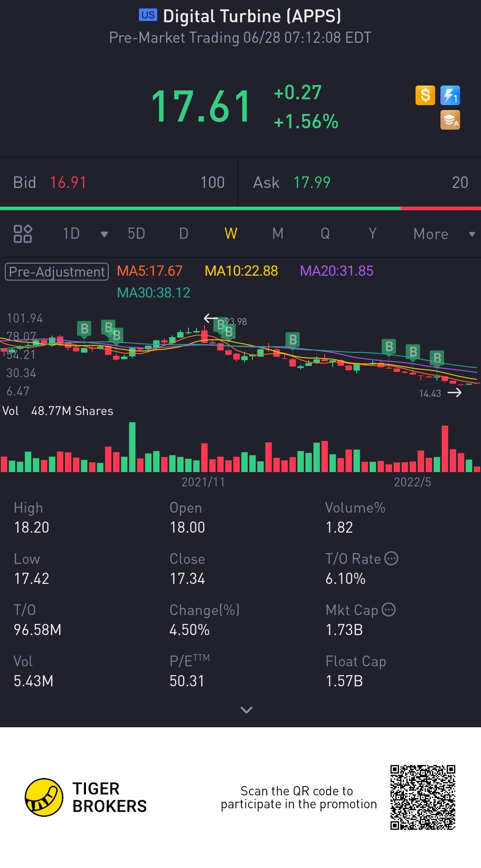Tap the P/E TTM value 50.31
Screen dimensions: 481x868
pos(187,681)
